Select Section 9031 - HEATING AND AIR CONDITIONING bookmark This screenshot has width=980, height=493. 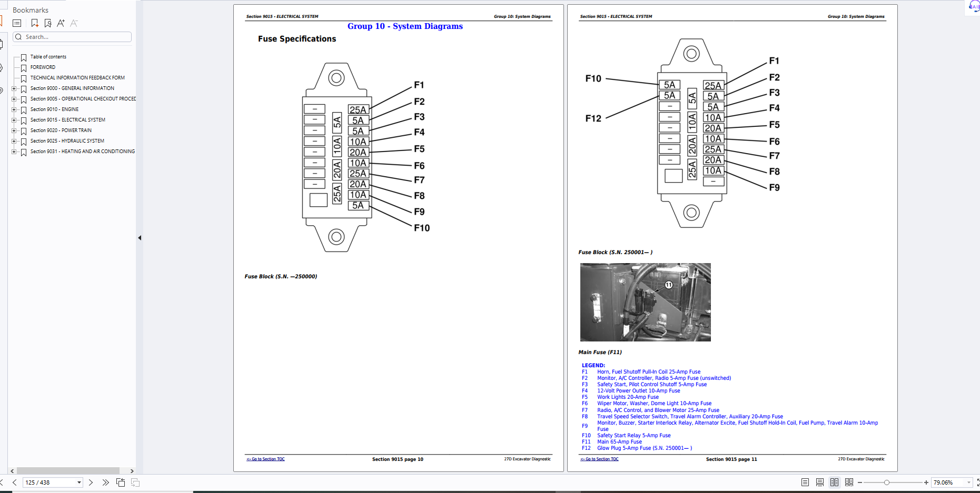point(83,152)
